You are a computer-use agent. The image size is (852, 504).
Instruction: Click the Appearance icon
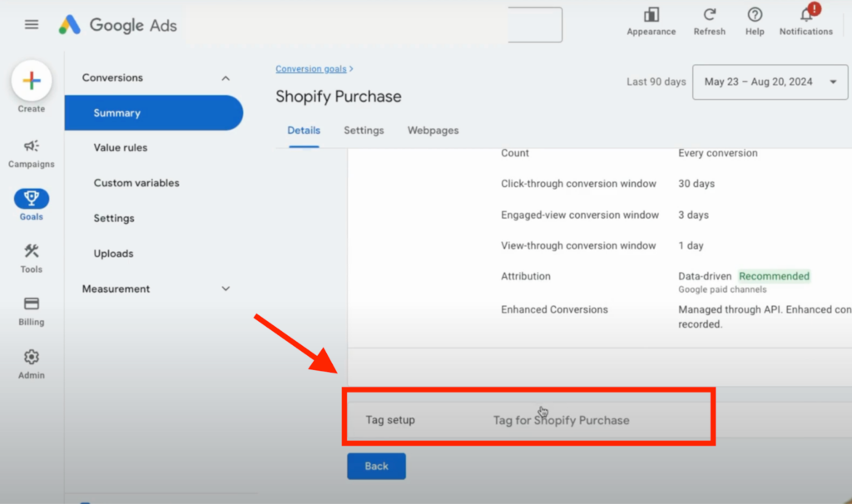[651, 15]
